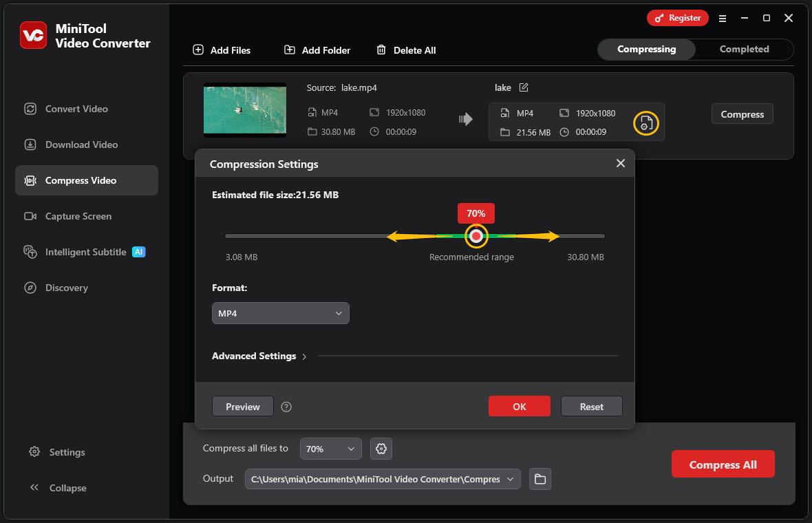
Task: Select the Compressing tab
Action: (x=645, y=49)
